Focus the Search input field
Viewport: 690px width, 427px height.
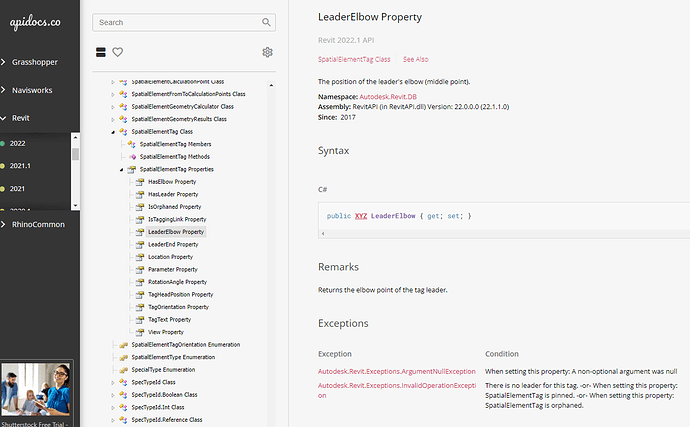coord(178,21)
